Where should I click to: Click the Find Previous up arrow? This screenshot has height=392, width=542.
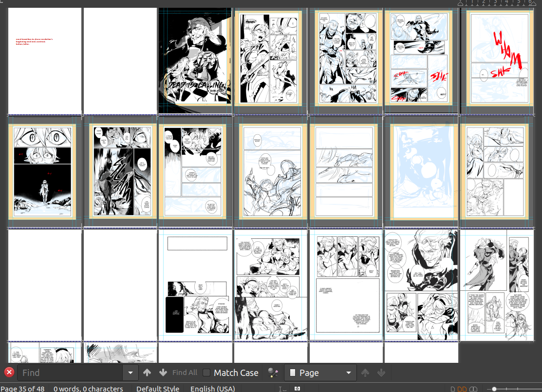[147, 373]
